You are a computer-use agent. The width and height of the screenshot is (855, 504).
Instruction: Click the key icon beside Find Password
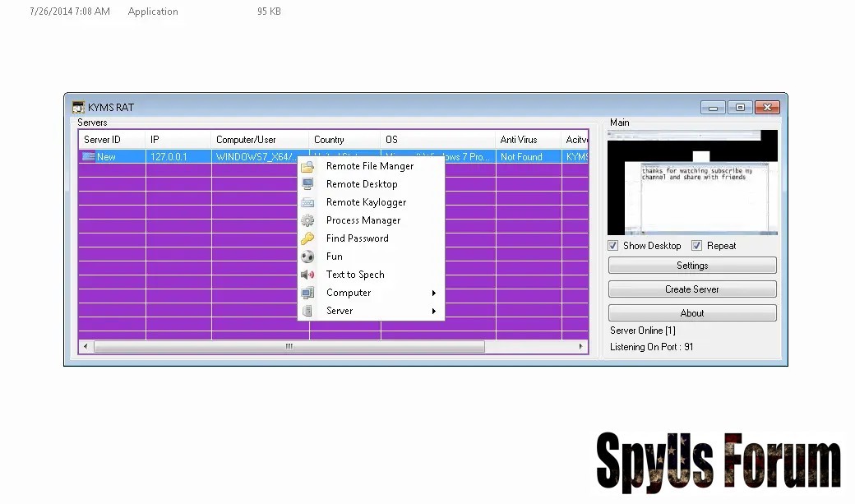point(307,238)
